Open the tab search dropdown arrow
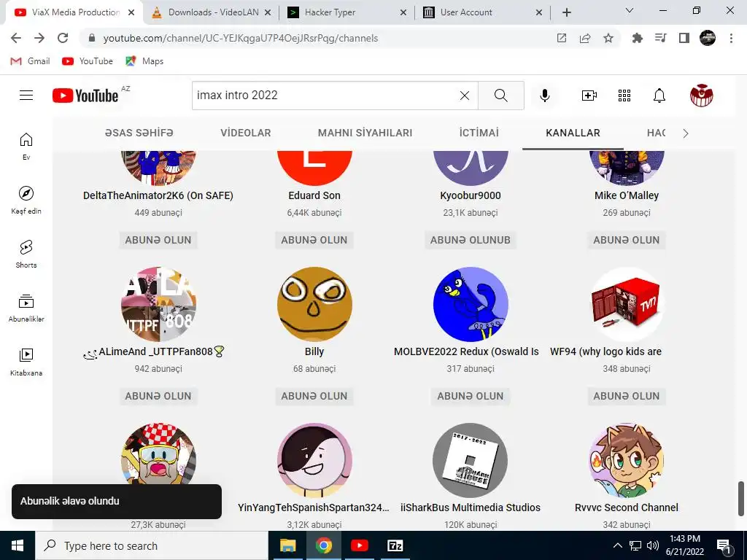 coord(630,10)
